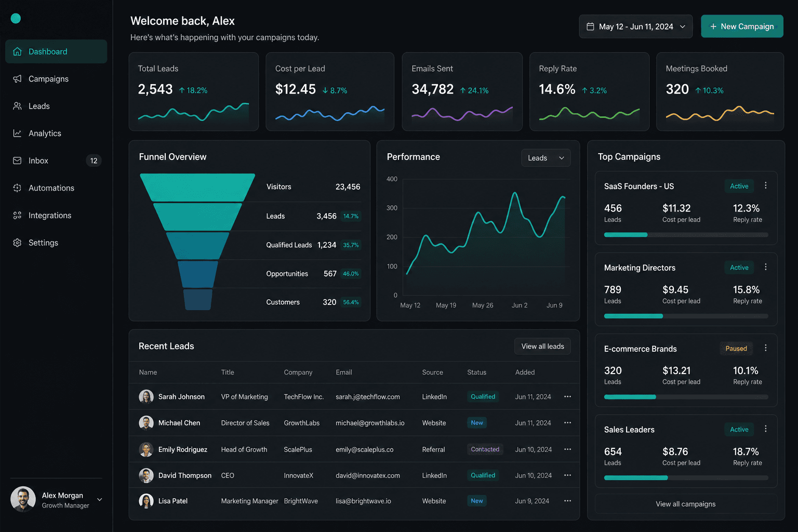Open Settings in the sidebar
This screenshot has width=798, height=532.
pyautogui.click(x=56, y=243)
